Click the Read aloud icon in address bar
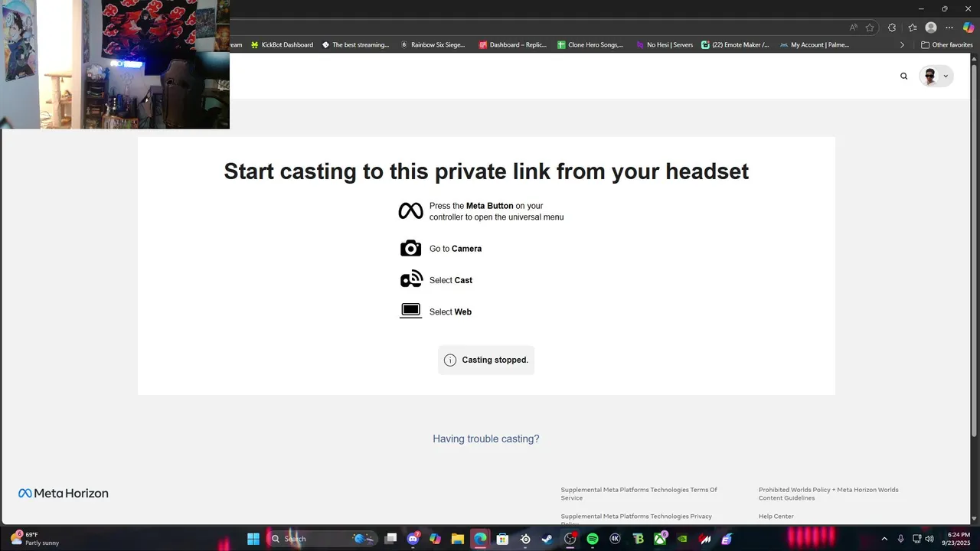980x551 pixels. coord(854,28)
